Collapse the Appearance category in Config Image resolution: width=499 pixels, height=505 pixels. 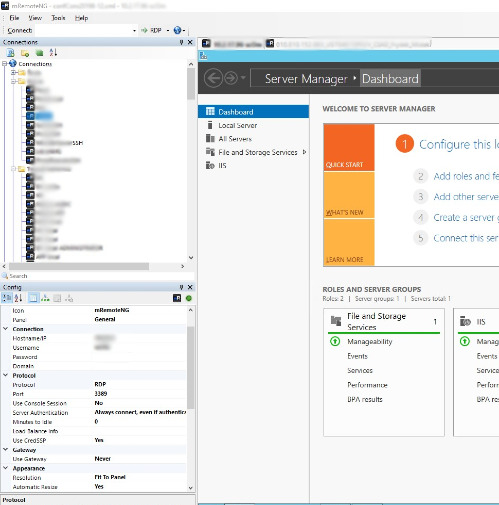[x=6, y=468]
